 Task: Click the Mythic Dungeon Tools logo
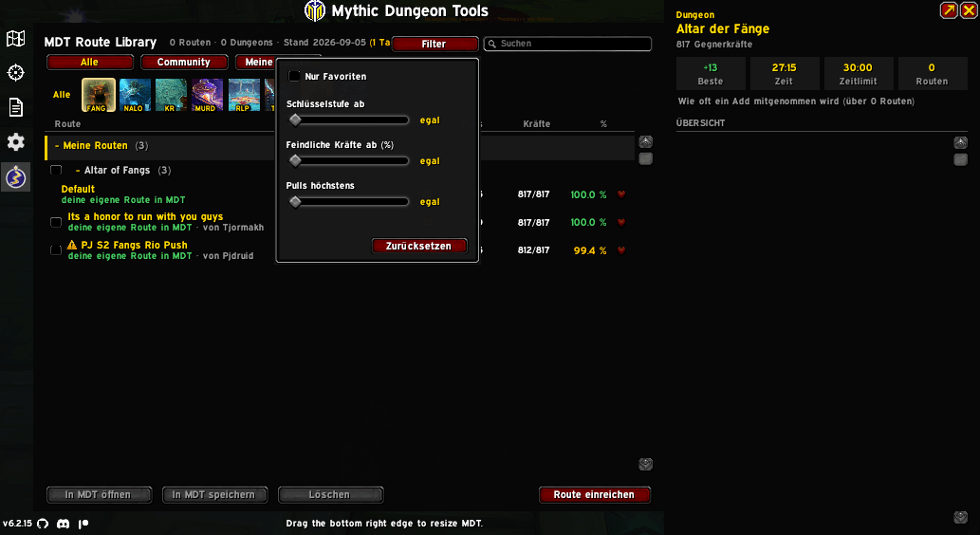(315, 10)
